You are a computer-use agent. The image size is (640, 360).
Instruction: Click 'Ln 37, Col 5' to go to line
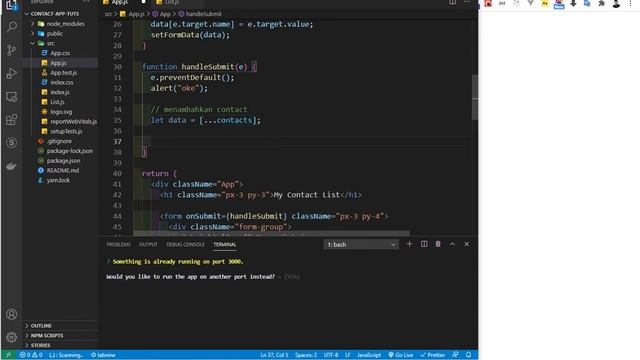(274, 355)
